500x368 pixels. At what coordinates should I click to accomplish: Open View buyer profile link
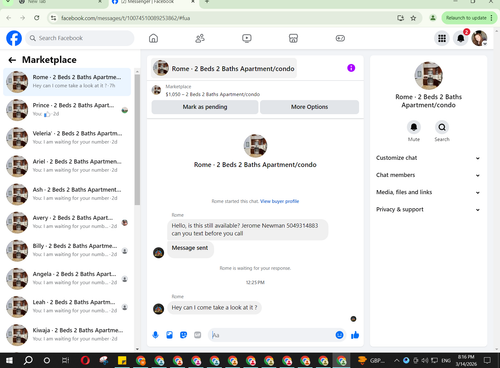(x=279, y=201)
